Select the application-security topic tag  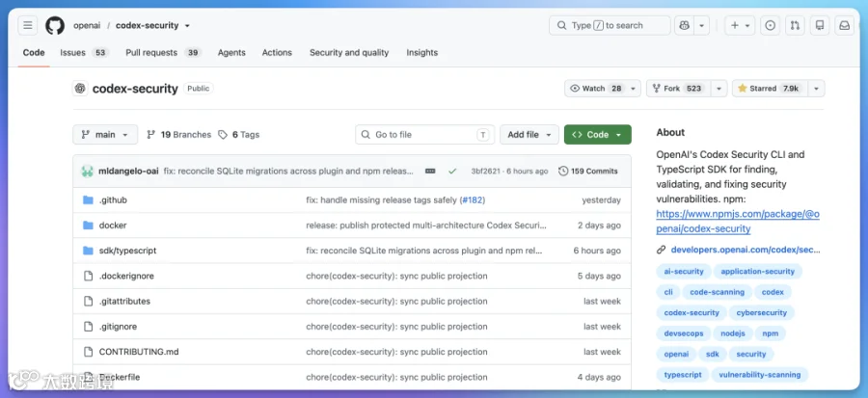pos(757,272)
